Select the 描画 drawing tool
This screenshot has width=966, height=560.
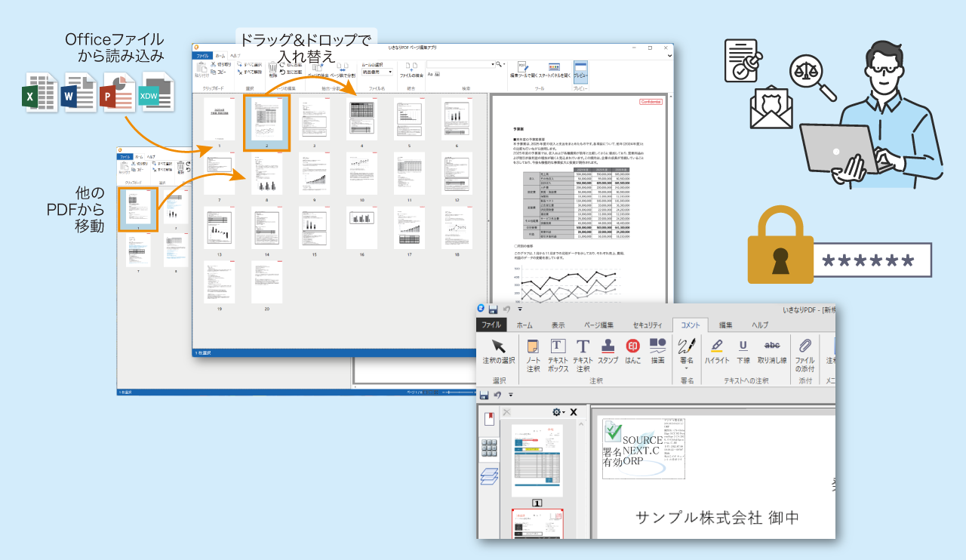pyautogui.click(x=658, y=352)
